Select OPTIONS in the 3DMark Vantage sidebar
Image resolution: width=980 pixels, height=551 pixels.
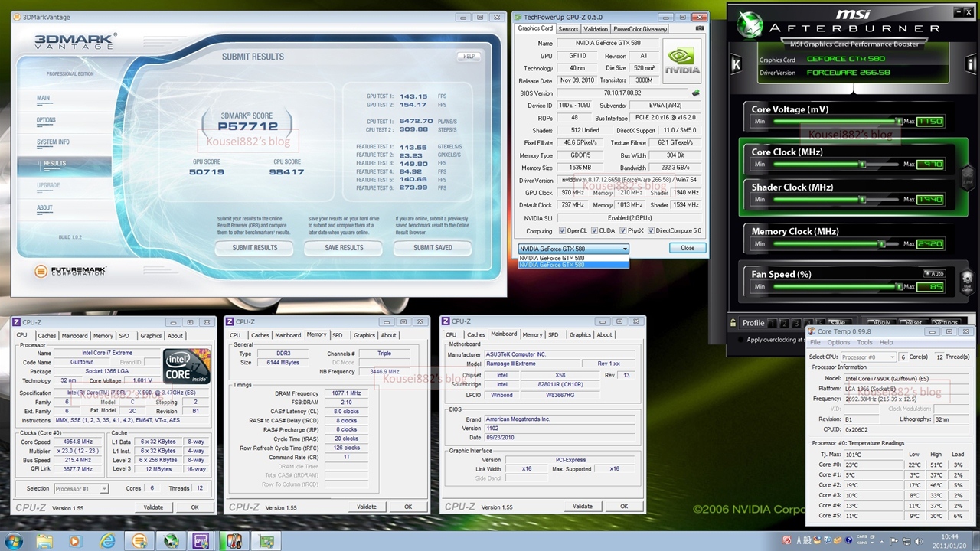point(46,120)
